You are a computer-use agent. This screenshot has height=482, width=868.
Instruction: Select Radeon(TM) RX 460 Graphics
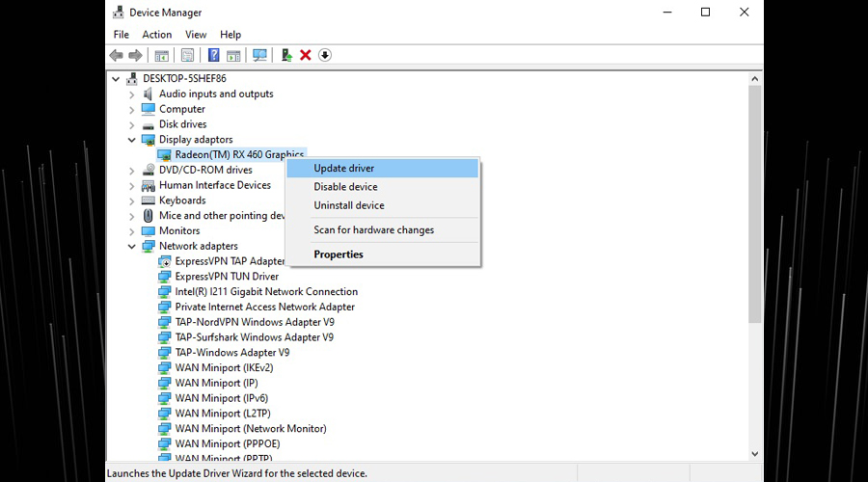point(239,154)
